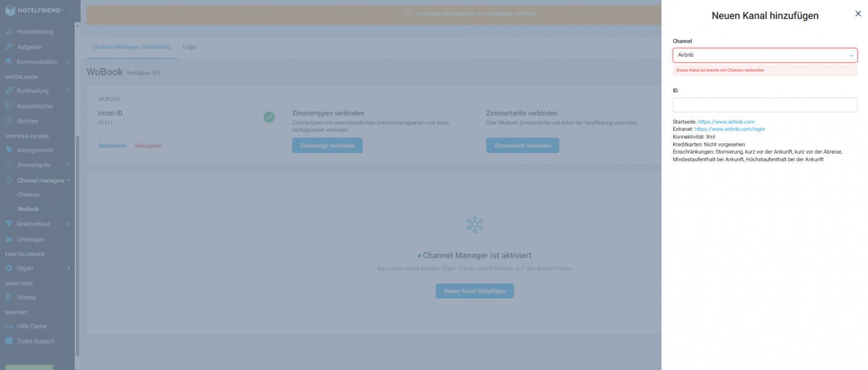Click the Unterlagen folder icon
Image resolution: width=868 pixels, height=370 pixels.
click(x=9, y=239)
